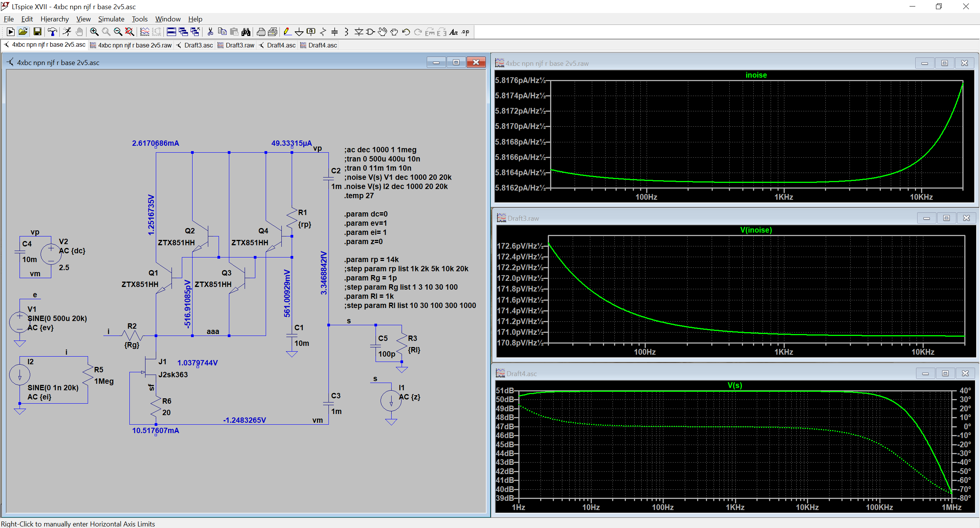Open the Component gate icon

click(370, 32)
